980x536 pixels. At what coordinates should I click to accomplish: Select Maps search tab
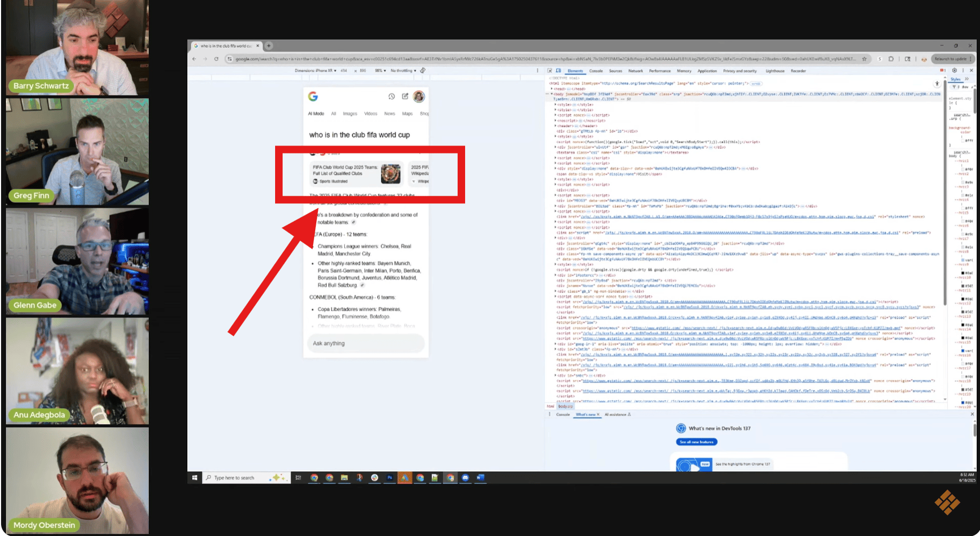coord(407,113)
